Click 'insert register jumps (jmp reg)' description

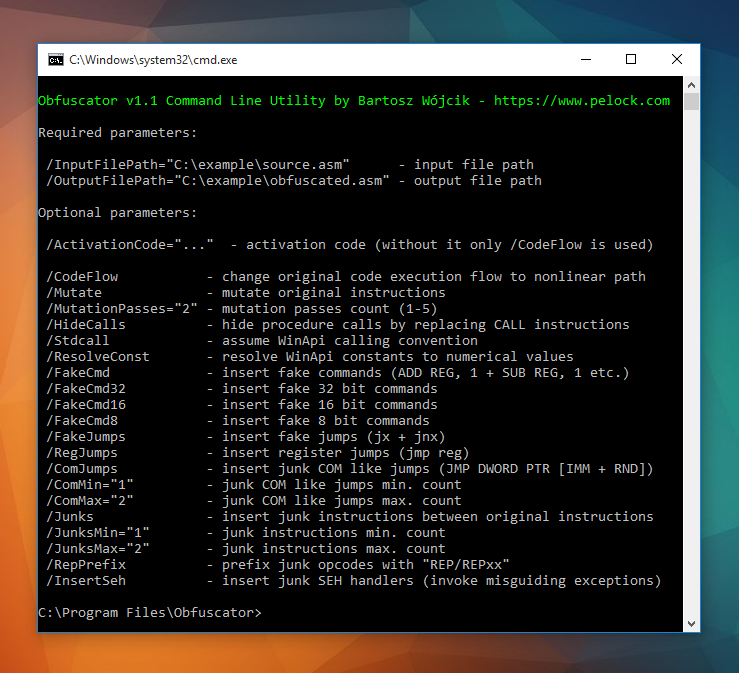[345, 453]
